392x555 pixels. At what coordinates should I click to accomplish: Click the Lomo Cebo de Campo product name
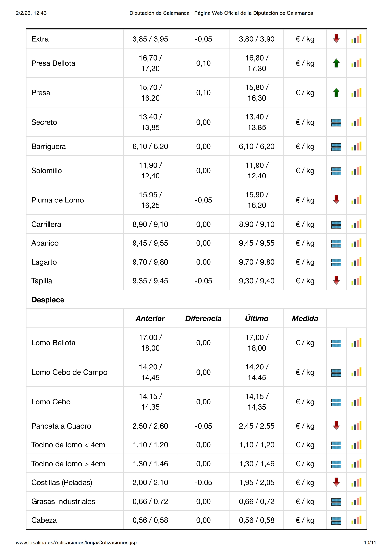coord(69,372)
